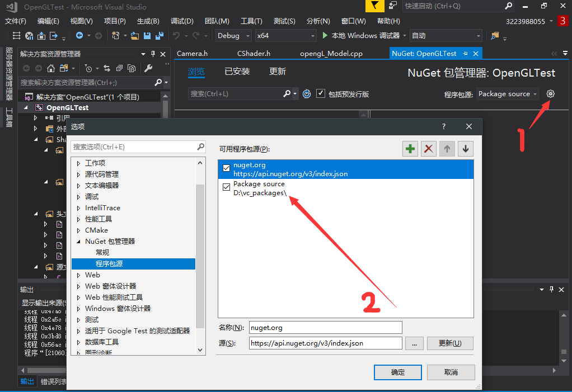
Task: Collapse the OpenGLTest project node
Action: (x=26, y=108)
